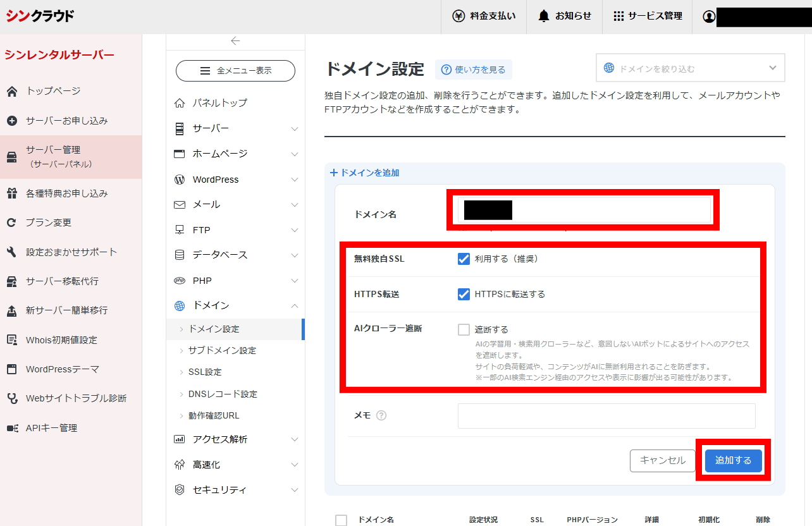Expand the WordPress menu section
This screenshot has height=526, width=812.
236,180
